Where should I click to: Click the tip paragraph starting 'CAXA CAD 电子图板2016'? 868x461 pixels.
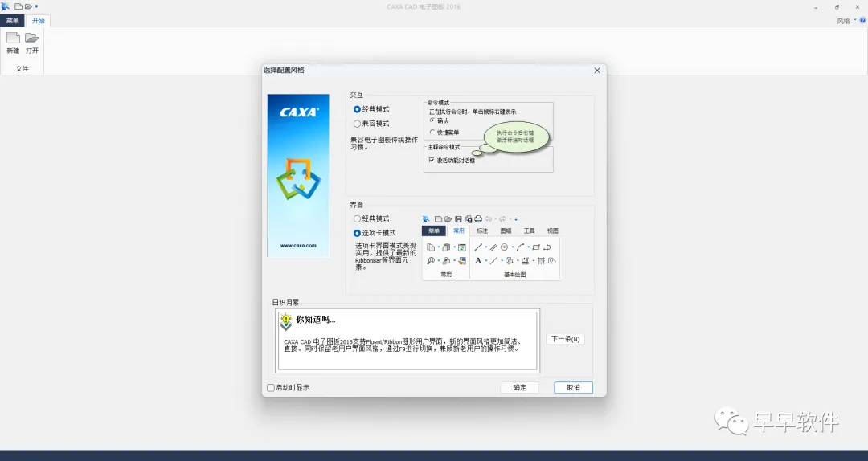tap(403, 345)
